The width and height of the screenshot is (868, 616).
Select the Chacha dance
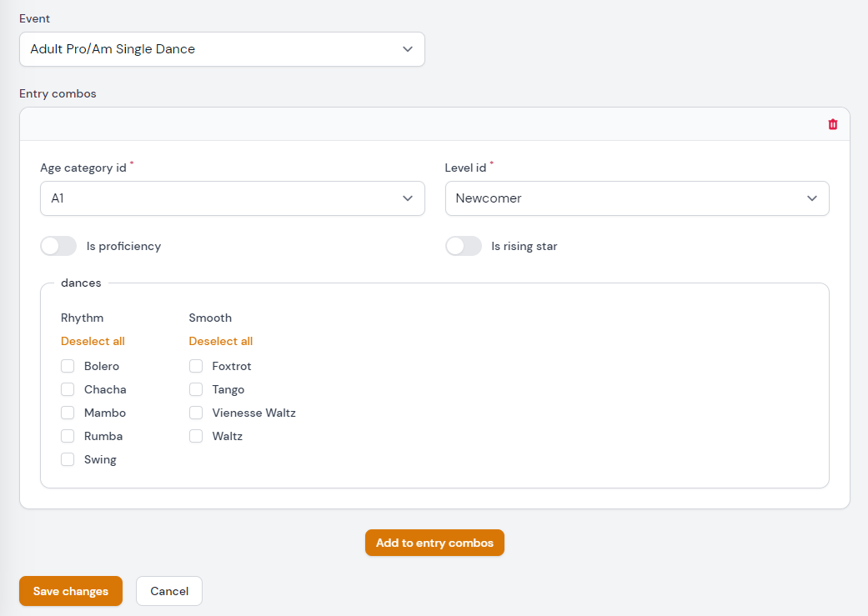point(68,389)
